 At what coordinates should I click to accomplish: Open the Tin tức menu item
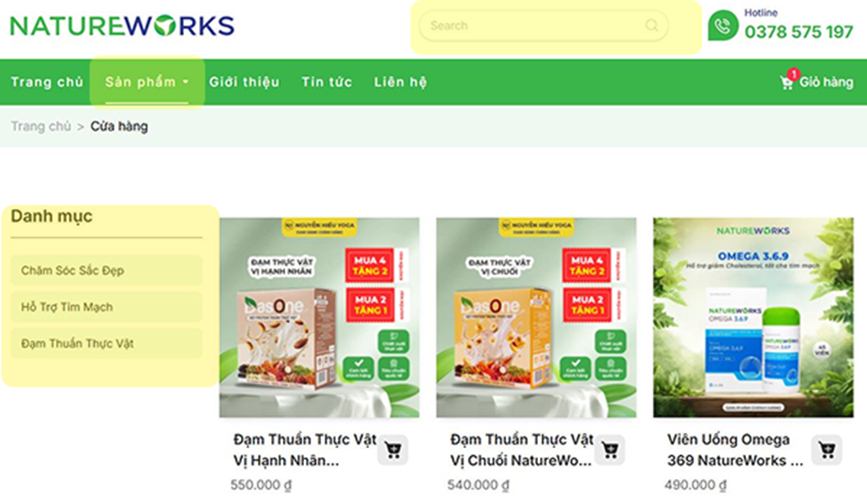point(326,82)
